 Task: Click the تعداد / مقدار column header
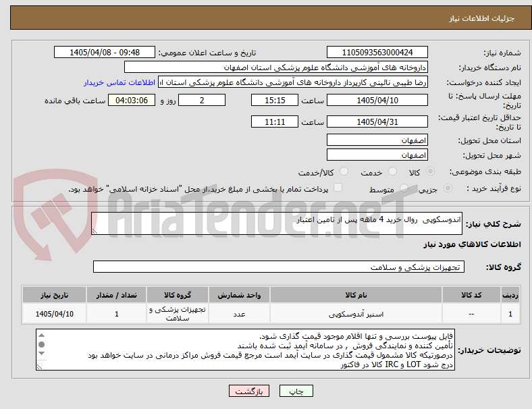coord(116,295)
